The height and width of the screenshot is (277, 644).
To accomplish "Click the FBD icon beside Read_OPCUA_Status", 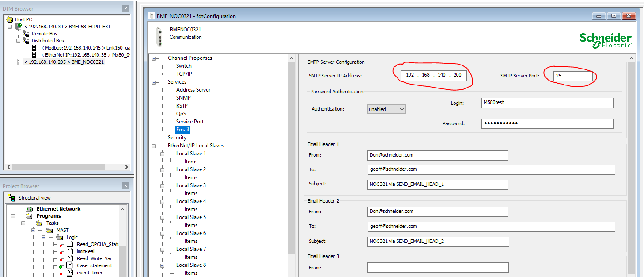I will [70, 244].
